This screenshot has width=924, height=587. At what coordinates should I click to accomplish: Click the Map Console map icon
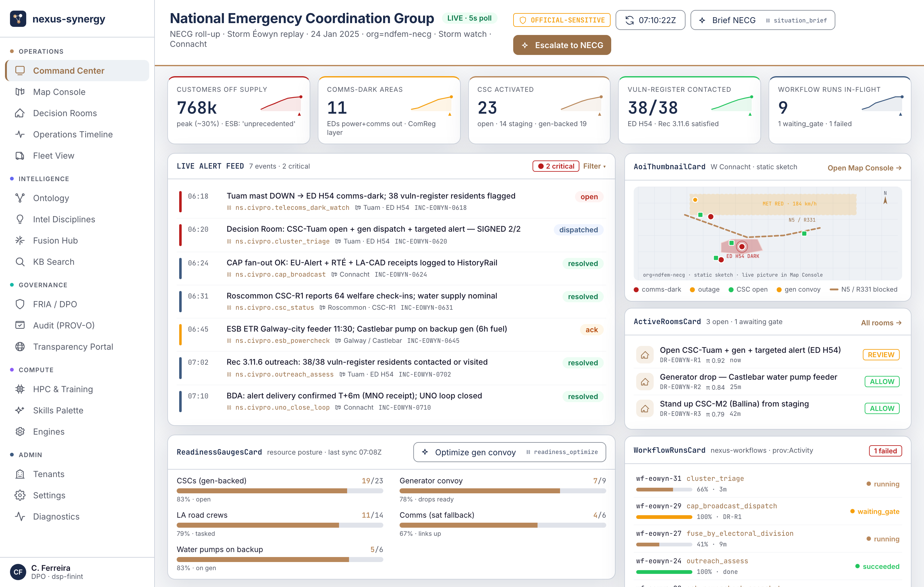[20, 92]
